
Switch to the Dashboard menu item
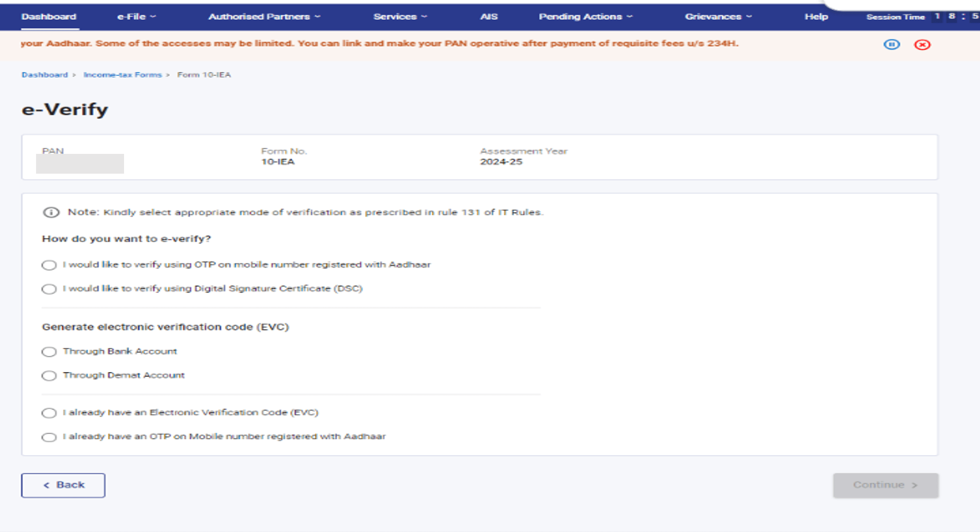coord(48,17)
